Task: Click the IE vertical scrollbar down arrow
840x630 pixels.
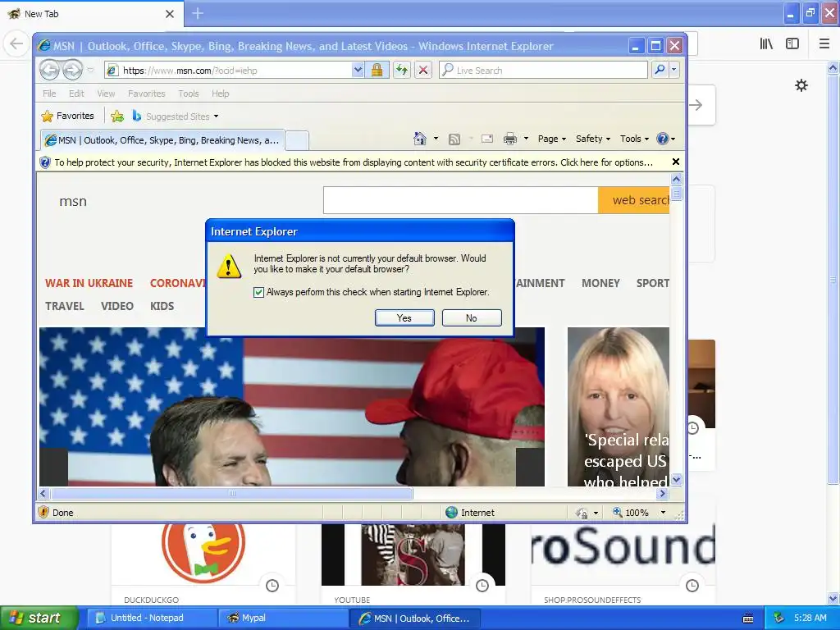Action: (x=676, y=479)
